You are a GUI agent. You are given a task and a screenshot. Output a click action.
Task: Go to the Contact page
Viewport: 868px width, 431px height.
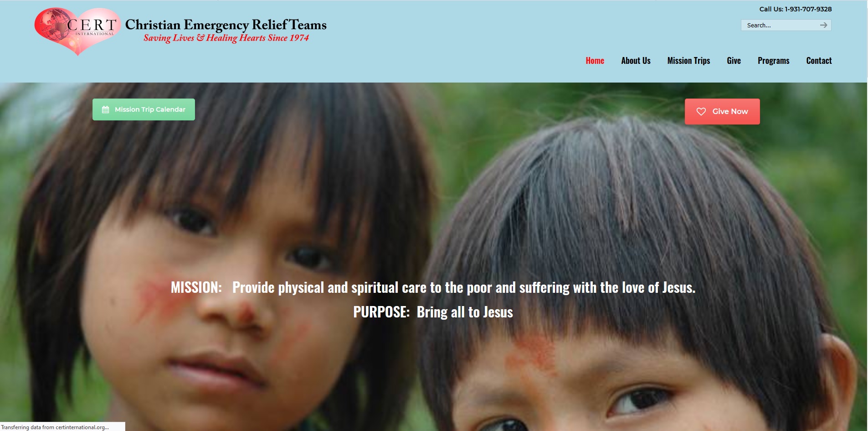coord(819,61)
